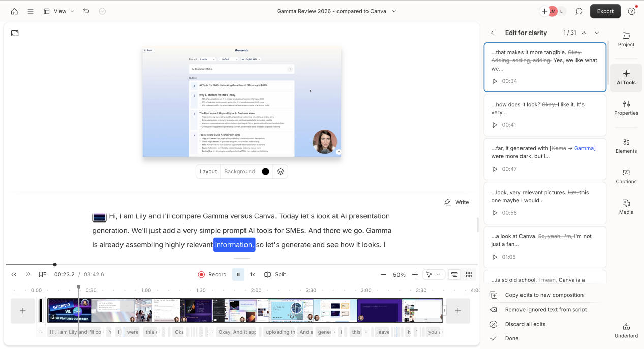Switch to grid view of compositions
This screenshot has width=644, height=349.
click(x=468, y=274)
